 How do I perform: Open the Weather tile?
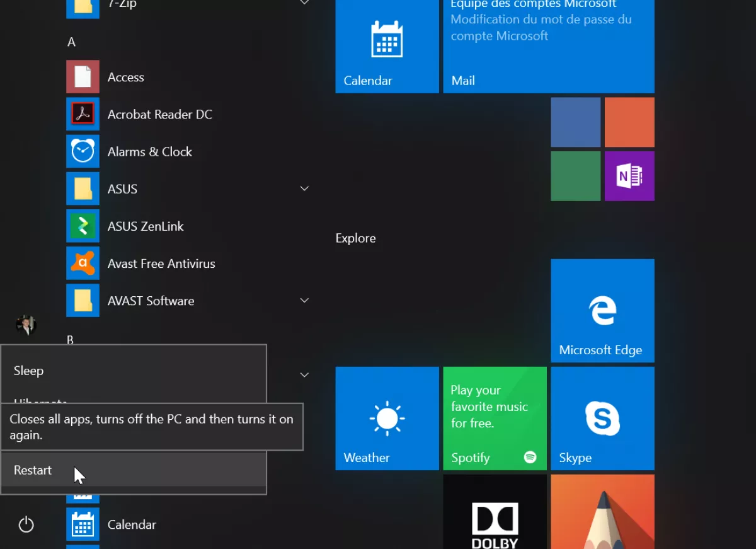387,419
